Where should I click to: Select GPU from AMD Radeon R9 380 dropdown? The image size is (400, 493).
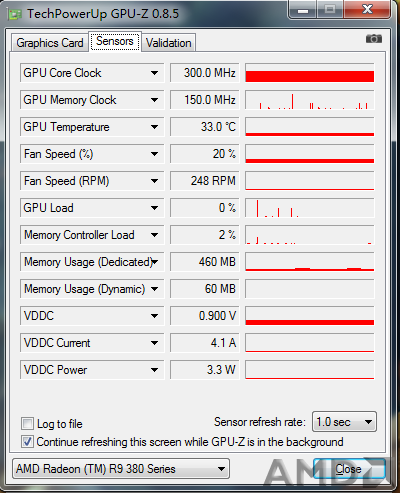(x=121, y=469)
